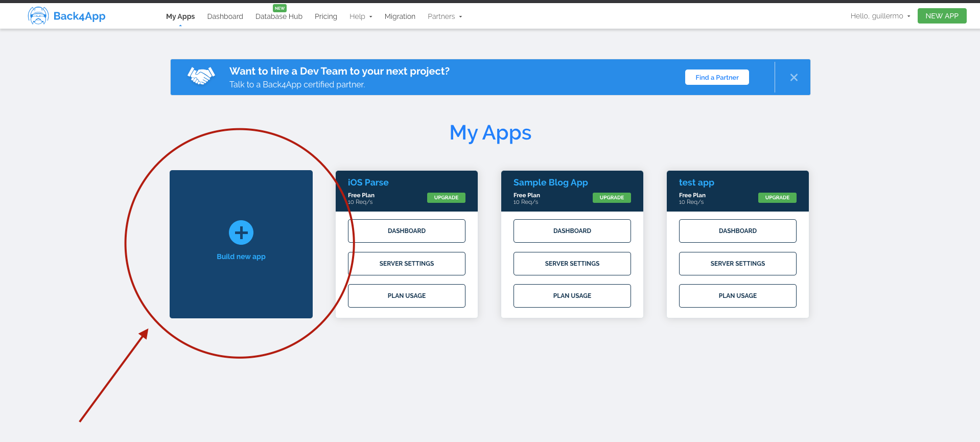The width and height of the screenshot is (980, 442).
Task: Click the Back4App brand name text
Action: click(79, 16)
